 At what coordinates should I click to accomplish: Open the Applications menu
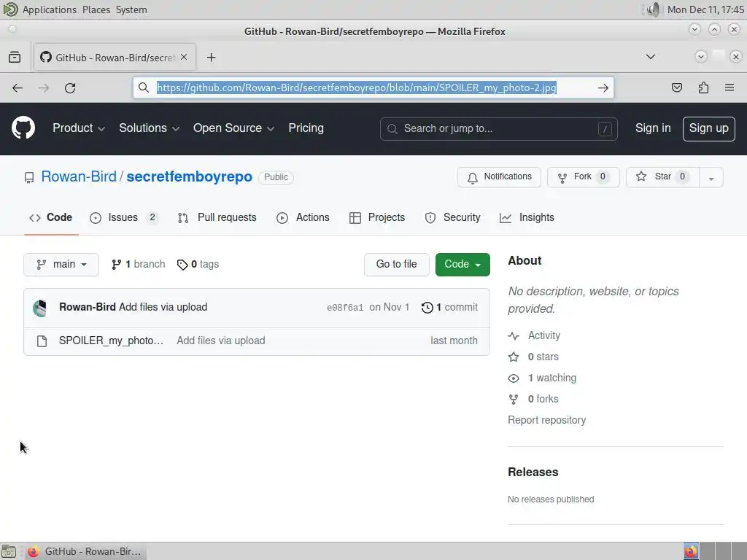49,9
